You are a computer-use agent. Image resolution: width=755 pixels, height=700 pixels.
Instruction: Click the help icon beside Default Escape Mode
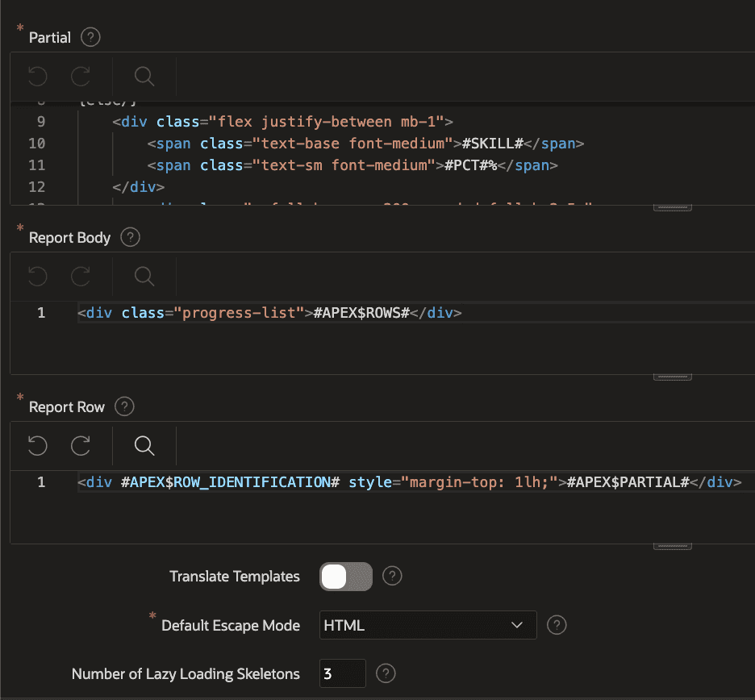click(557, 625)
